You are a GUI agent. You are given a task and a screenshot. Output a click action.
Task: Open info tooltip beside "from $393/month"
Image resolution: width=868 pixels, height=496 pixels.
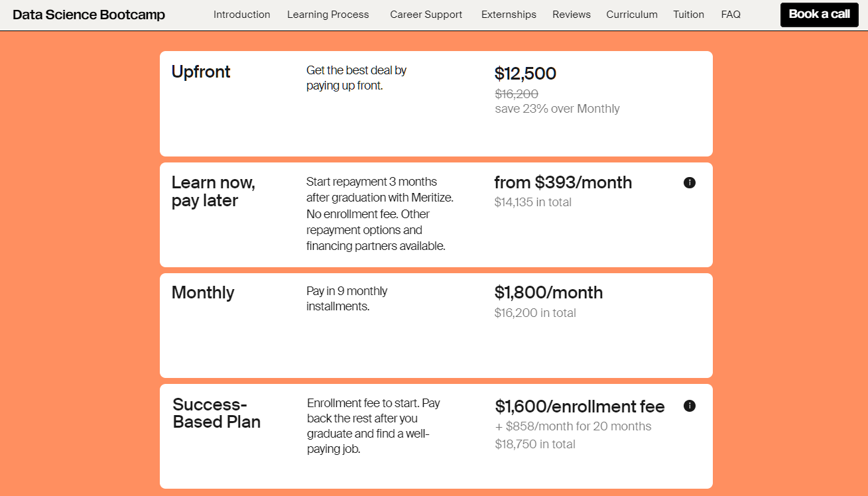(690, 182)
